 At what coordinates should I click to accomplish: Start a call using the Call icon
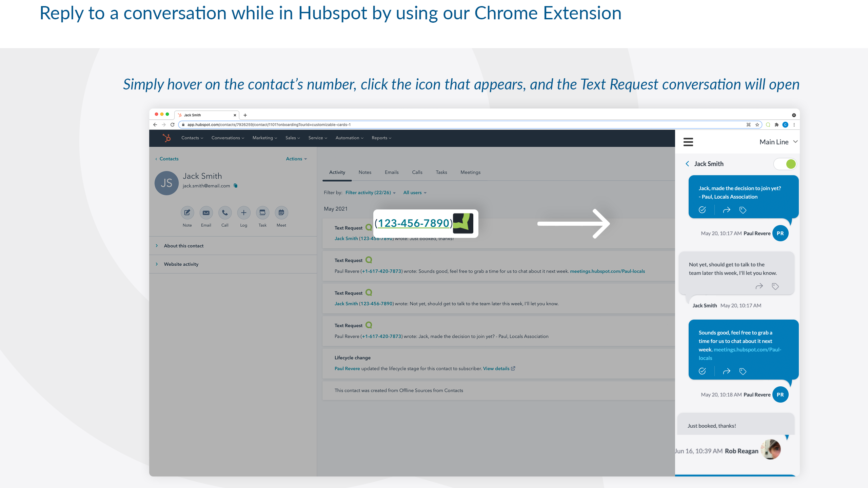click(x=225, y=213)
